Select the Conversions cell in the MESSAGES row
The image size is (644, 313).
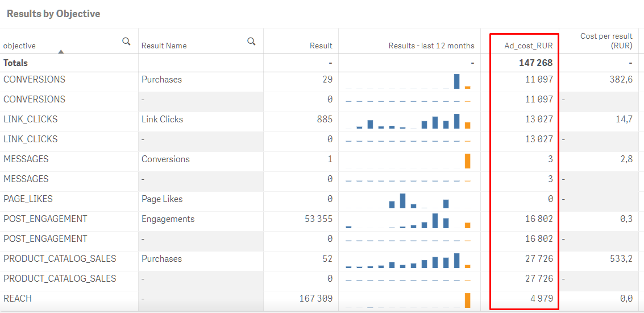tap(165, 159)
